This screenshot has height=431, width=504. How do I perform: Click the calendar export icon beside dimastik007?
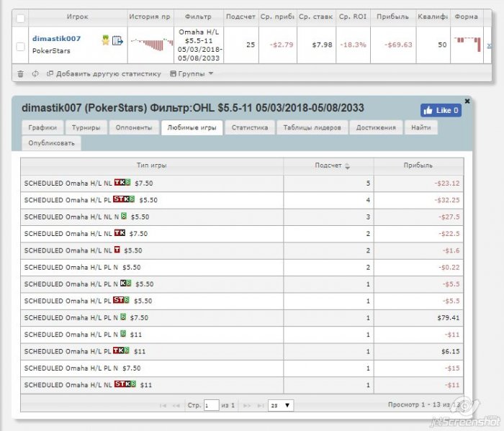pos(117,40)
